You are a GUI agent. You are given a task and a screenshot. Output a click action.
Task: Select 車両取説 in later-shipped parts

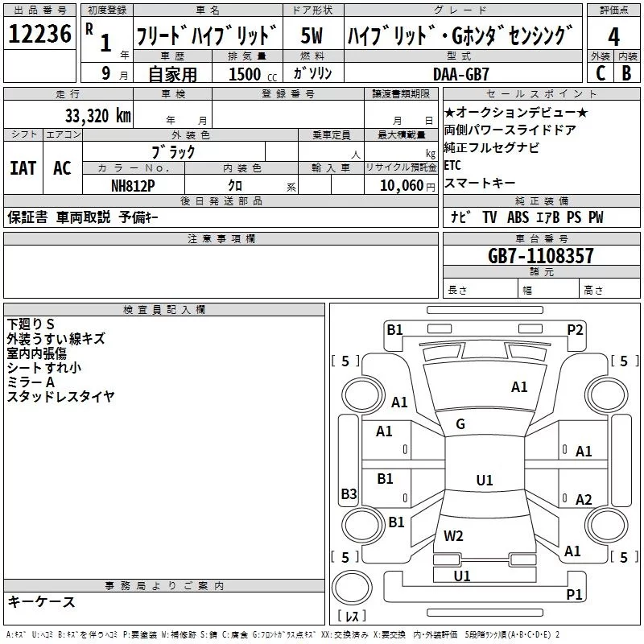coord(84,217)
